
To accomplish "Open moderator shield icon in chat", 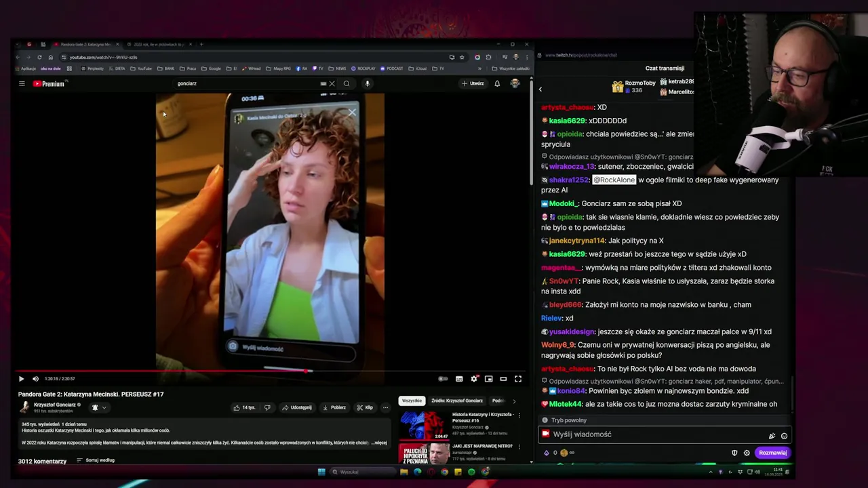I will point(734,453).
